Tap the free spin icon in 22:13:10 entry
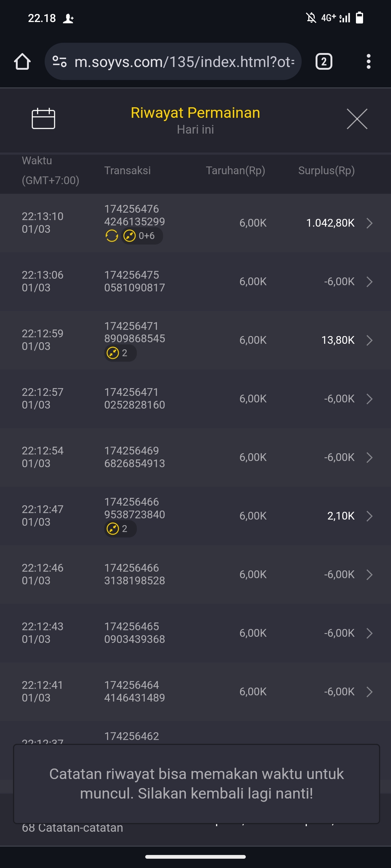 pyautogui.click(x=112, y=236)
